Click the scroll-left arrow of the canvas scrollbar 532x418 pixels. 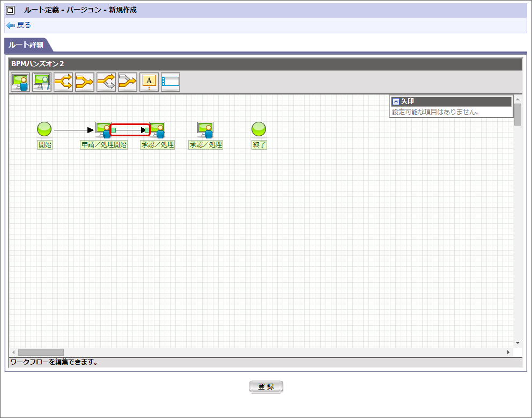[13, 352]
